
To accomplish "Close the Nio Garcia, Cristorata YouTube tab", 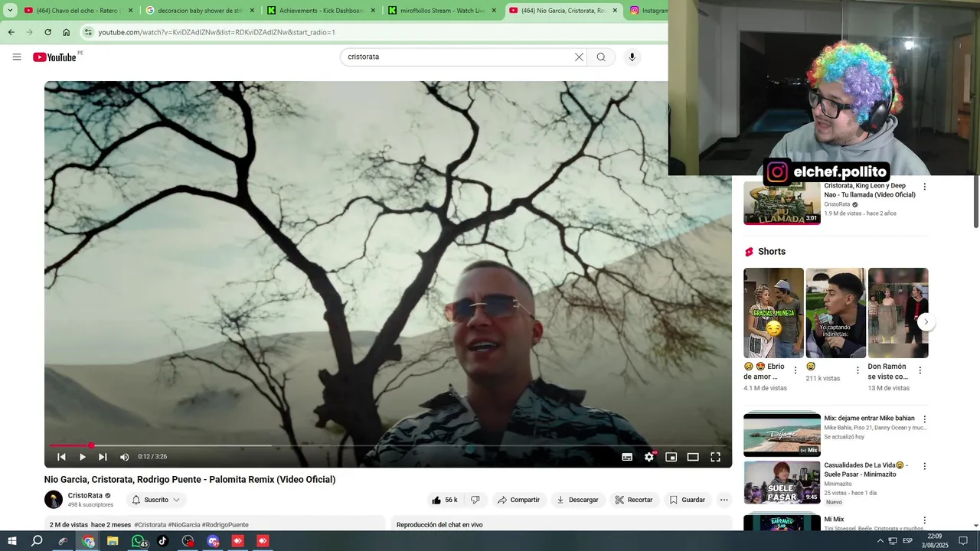I will [x=615, y=11].
